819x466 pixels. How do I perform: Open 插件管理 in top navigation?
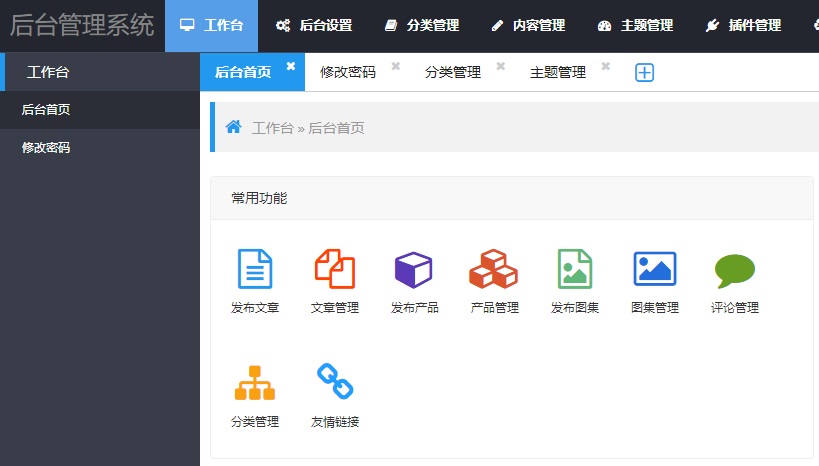pos(743,26)
